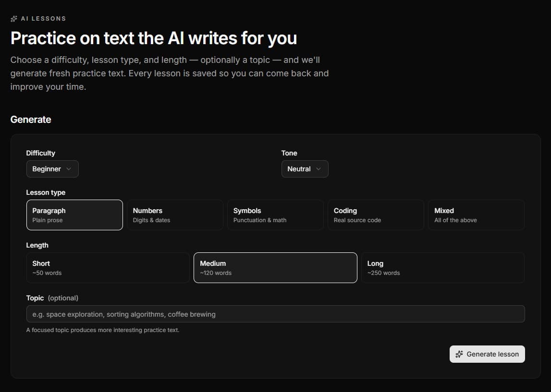Click the 'Practice on text the AI writes' heading
Screen dimensions: 551x392
pos(154,38)
